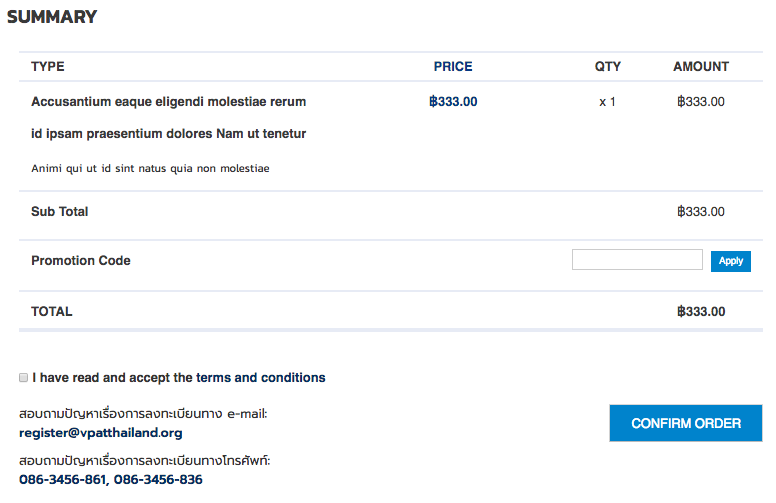The image size is (776, 503).
Task: Click the SUMMARY heading
Action: click(x=52, y=17)
